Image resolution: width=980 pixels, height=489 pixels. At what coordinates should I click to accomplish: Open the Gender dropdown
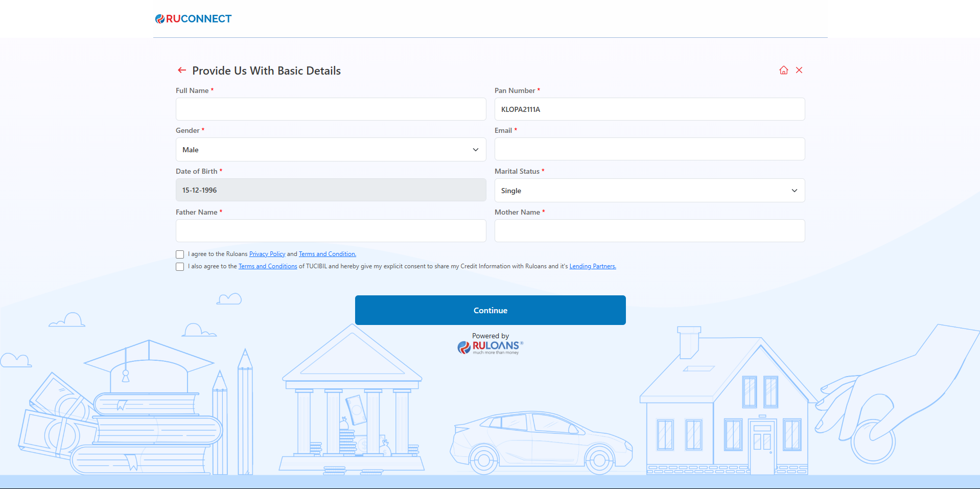tap(331, 150)
